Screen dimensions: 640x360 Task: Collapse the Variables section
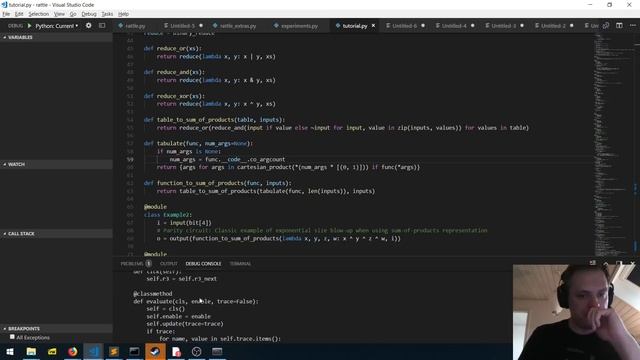pos(56,37)
